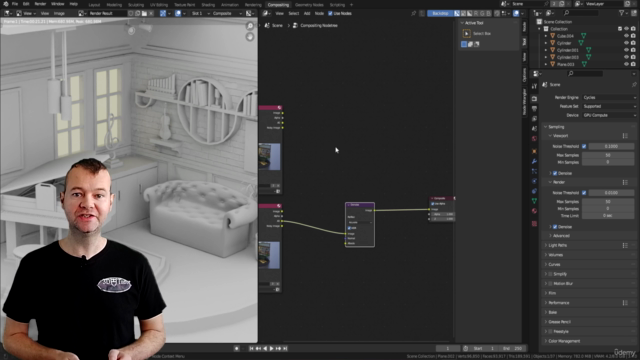The height and width of the screenshot is (360, 640).
Task: Click the pin icon in compositor header
Action: [x=413, y=13]
